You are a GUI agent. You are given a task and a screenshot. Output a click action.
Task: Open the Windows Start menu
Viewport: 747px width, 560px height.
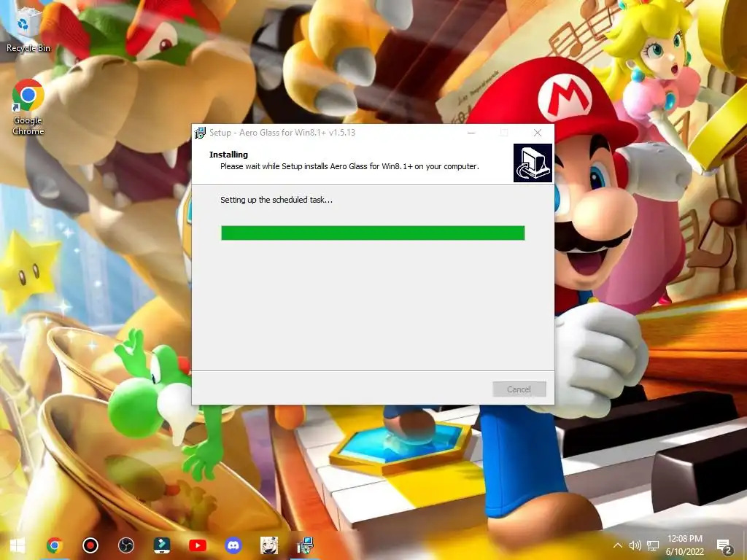pyautogui.click(x=18, y=545)
